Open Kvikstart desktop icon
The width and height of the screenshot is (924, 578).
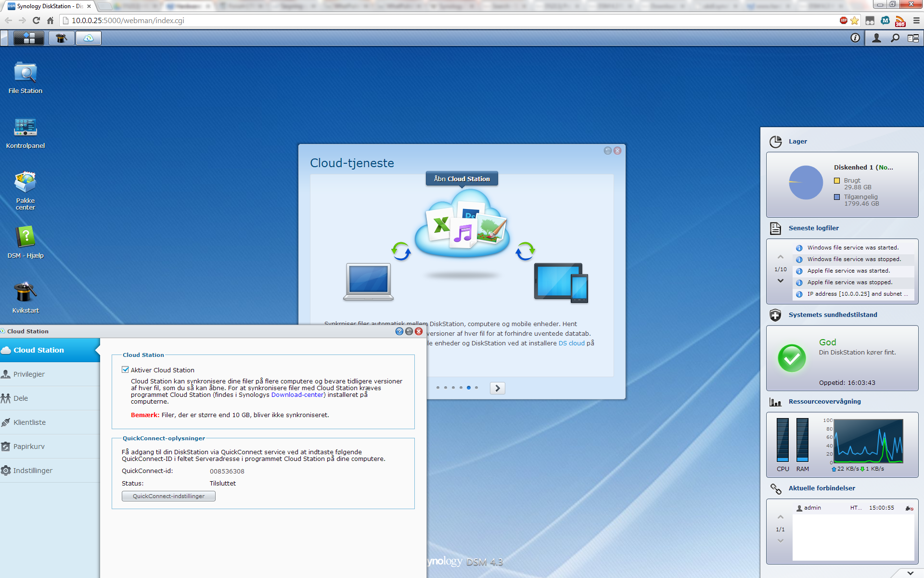coord(26,297)
